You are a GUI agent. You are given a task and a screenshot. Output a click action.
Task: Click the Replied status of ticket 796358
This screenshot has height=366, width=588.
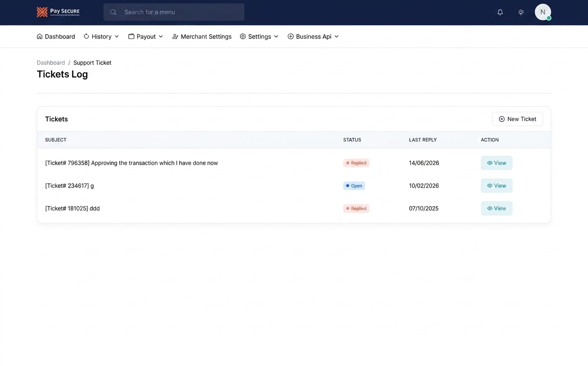(356, 163)
